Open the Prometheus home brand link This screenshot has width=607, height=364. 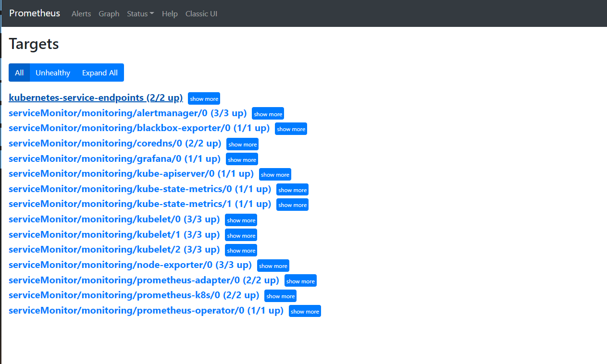pos(35,13)
